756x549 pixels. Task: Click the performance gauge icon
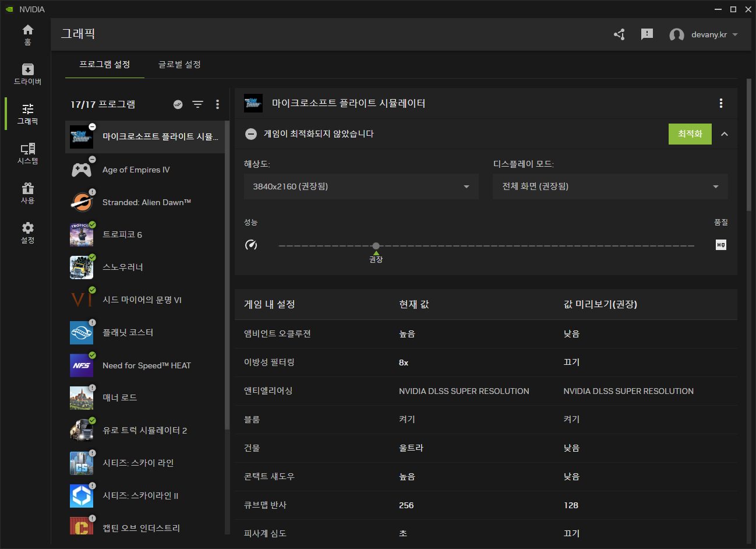251,245
